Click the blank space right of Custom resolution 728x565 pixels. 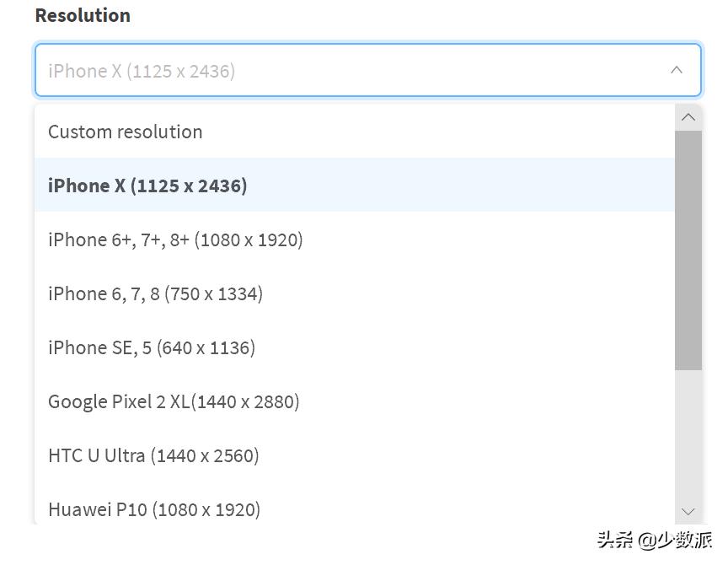pos(438,132)
